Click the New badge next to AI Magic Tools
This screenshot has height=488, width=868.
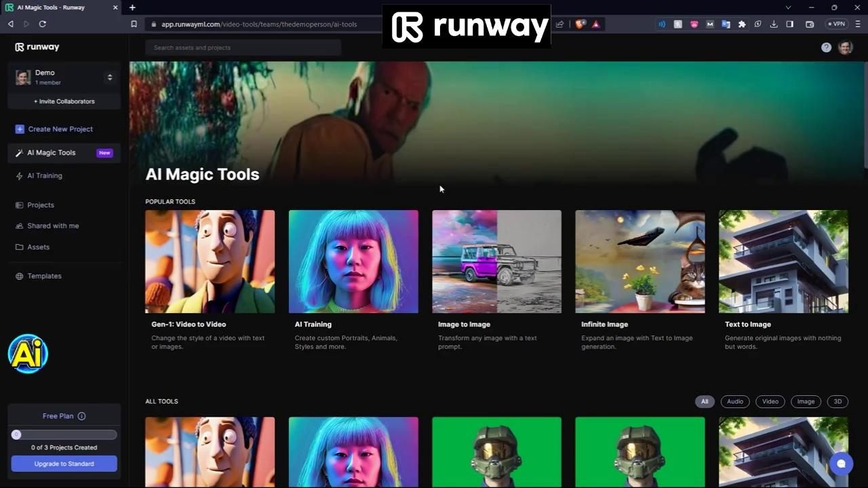pos(104,152)
